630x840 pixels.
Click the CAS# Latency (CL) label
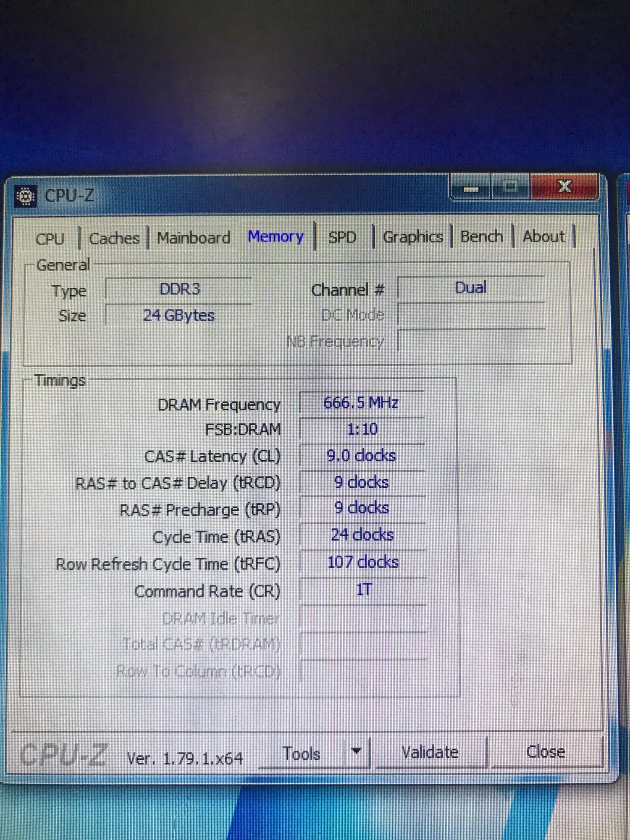coord(212,457)
